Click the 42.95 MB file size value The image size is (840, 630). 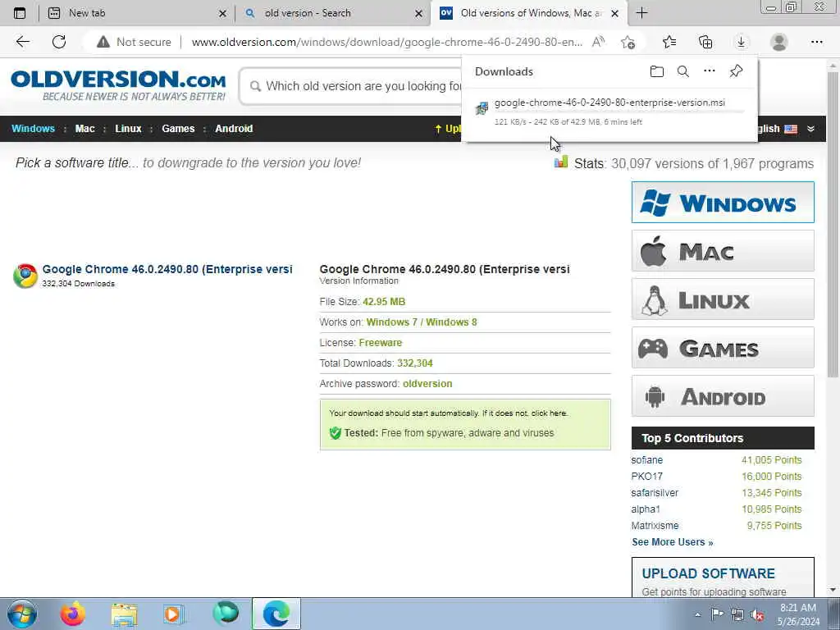click(384, 302)
